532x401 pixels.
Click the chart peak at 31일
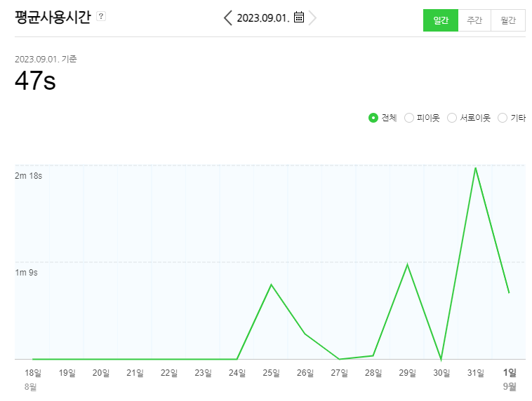[475, 168]
